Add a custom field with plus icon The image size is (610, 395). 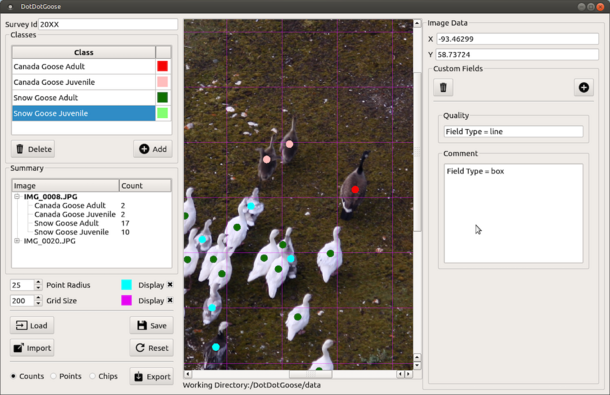(584, 87)
